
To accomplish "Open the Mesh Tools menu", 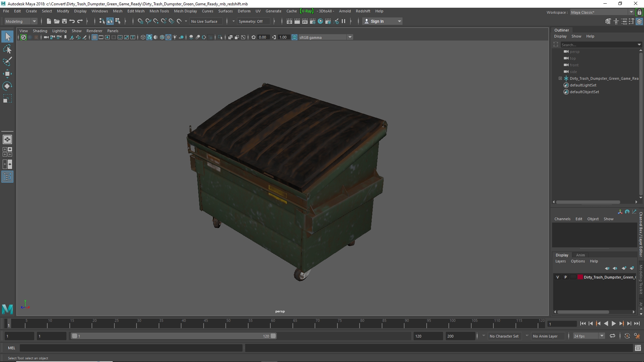I will point(159,11).
